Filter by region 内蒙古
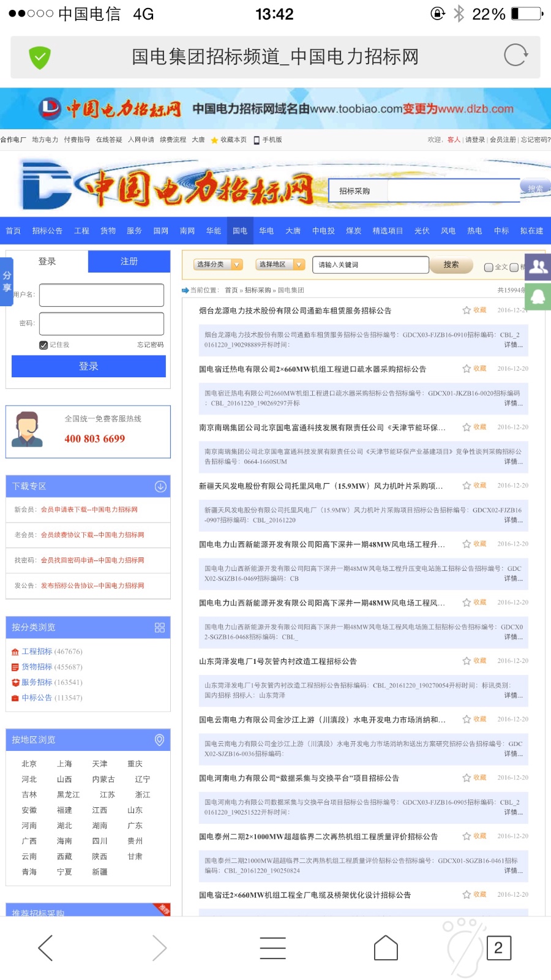This screenshot has width=551, height=980. tap(103, 779)
